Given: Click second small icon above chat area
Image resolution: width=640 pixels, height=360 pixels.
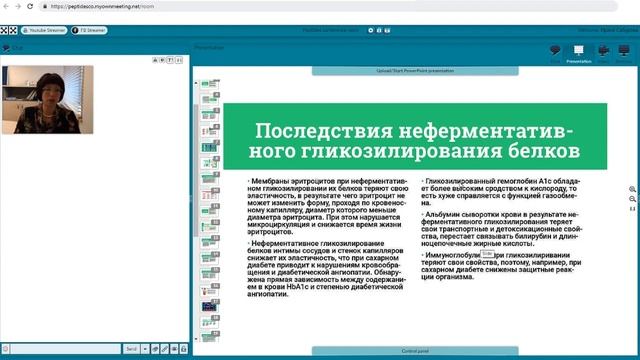Looking at the screenshot, I should (162, 60).
